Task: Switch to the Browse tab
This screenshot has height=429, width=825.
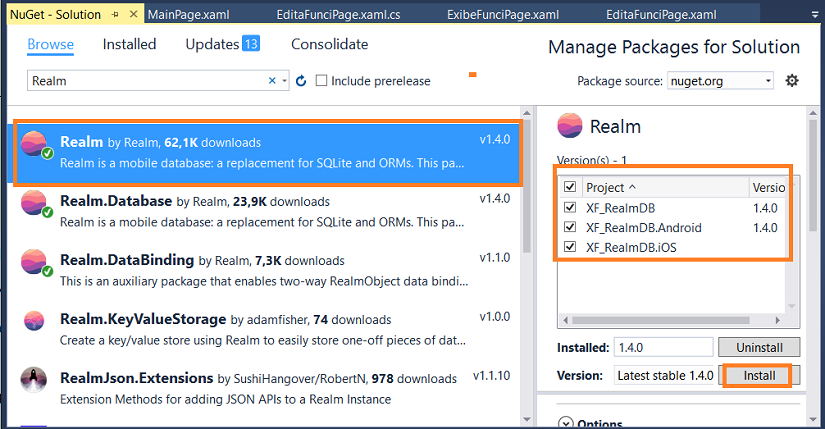Action: pyautogui.click(x=51, y=44)
